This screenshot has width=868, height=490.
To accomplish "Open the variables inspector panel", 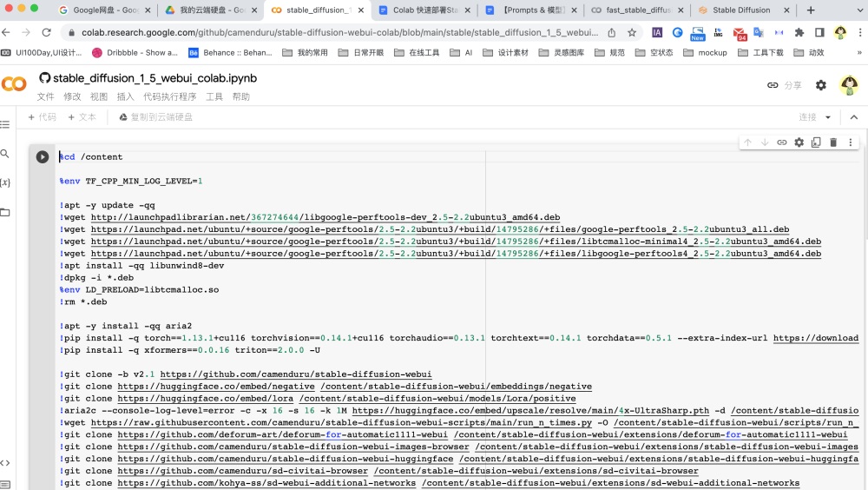I will tap(5, 182).
